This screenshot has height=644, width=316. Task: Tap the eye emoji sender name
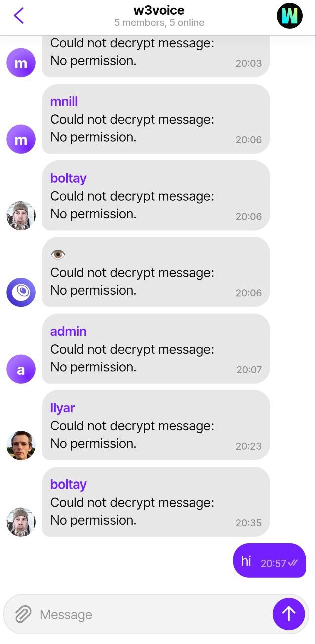tap(58, 254)
